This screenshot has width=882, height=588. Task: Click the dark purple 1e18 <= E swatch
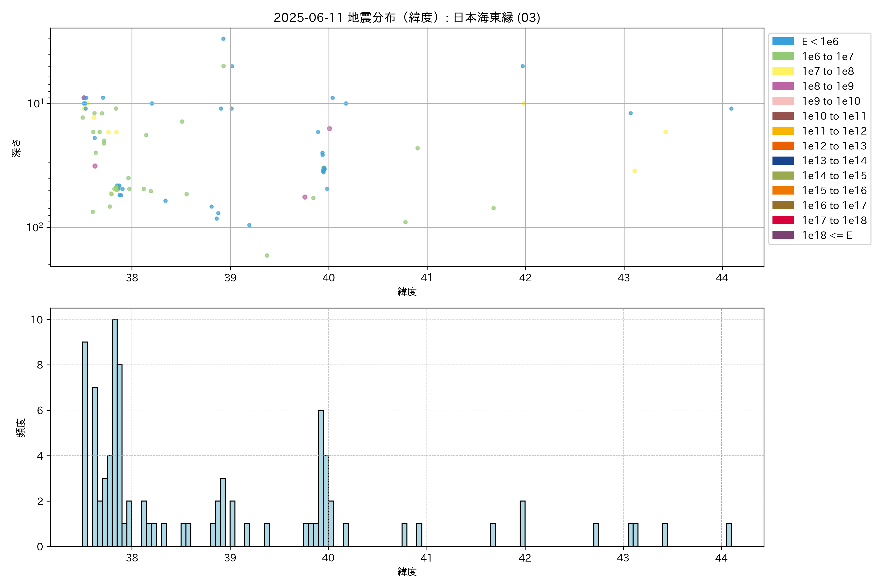point(783,235)
